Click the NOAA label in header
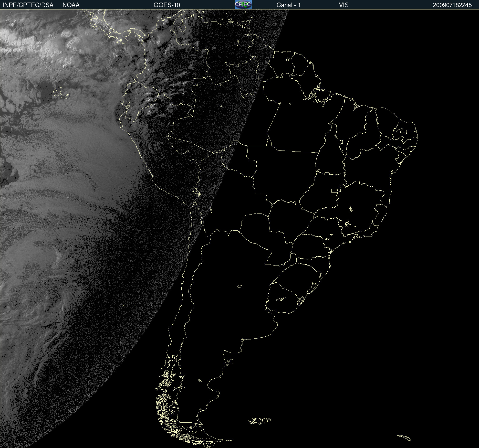The width and height of the screenshot is (479, 448). coord(71,5)
